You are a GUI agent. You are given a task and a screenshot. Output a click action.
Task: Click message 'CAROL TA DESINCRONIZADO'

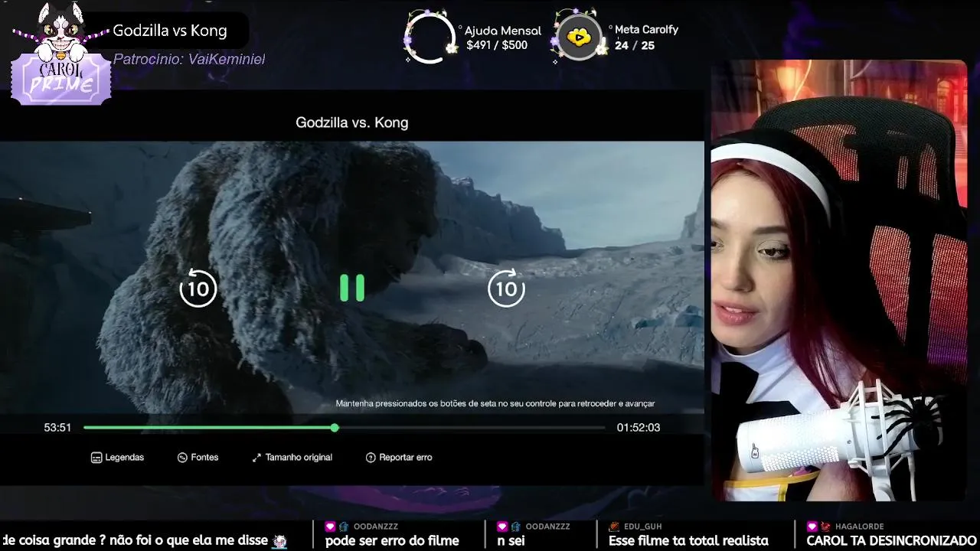coord(891,540)
